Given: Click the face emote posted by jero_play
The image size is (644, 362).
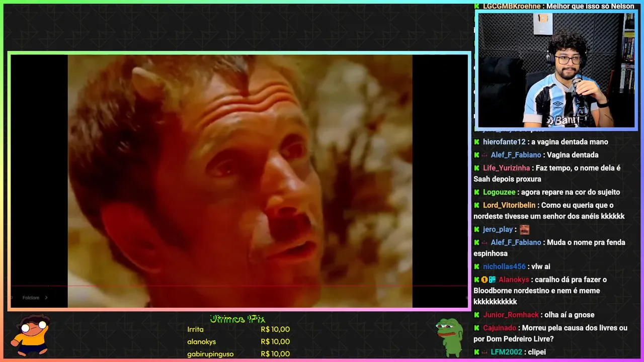Looking at the screenshot, I should (524, 230).
